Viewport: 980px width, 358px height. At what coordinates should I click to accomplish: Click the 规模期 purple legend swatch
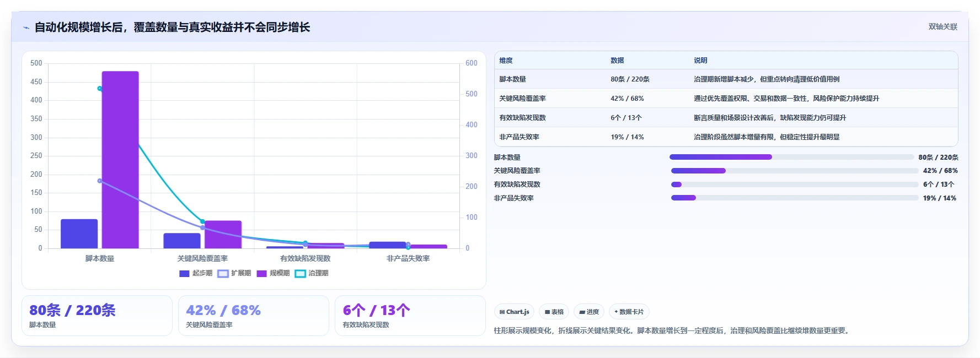pyautogui.click(x=261, y=273)
